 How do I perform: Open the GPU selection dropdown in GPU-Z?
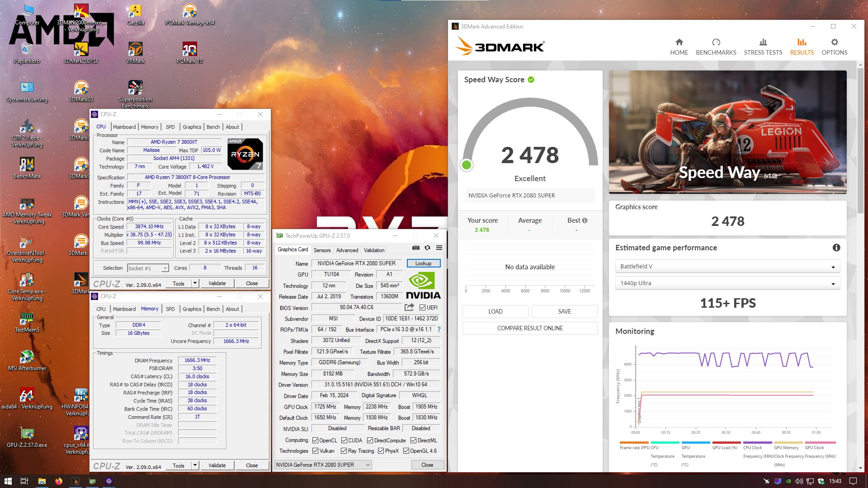tap(323, 465)
